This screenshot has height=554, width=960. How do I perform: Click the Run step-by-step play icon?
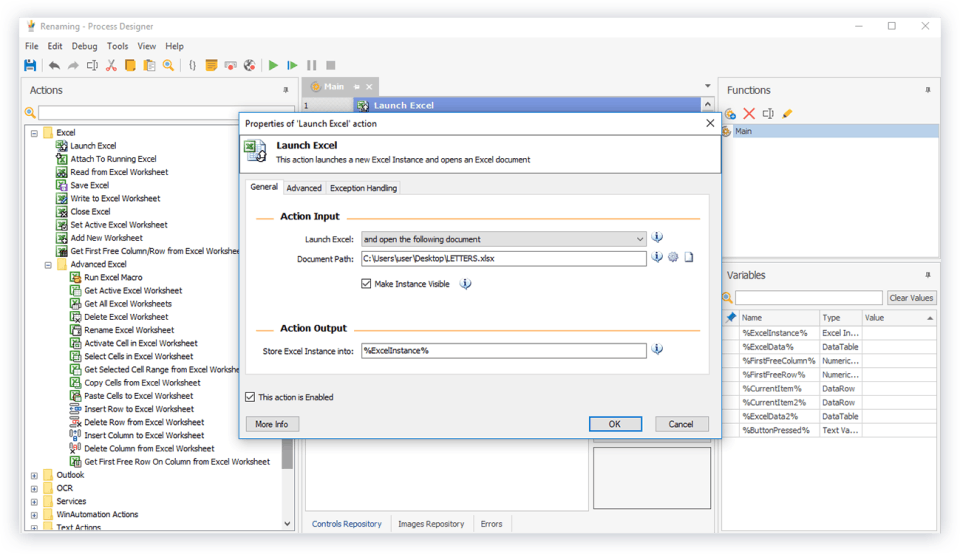point(292,65)
